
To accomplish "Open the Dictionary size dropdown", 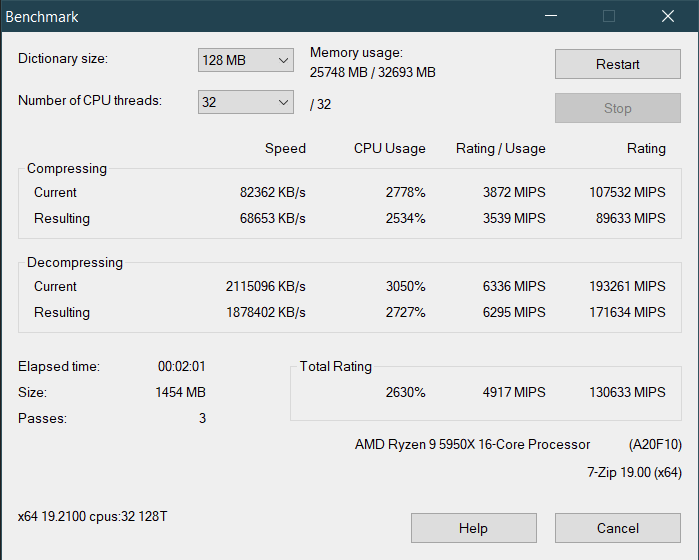I will [x=245, y=60].
